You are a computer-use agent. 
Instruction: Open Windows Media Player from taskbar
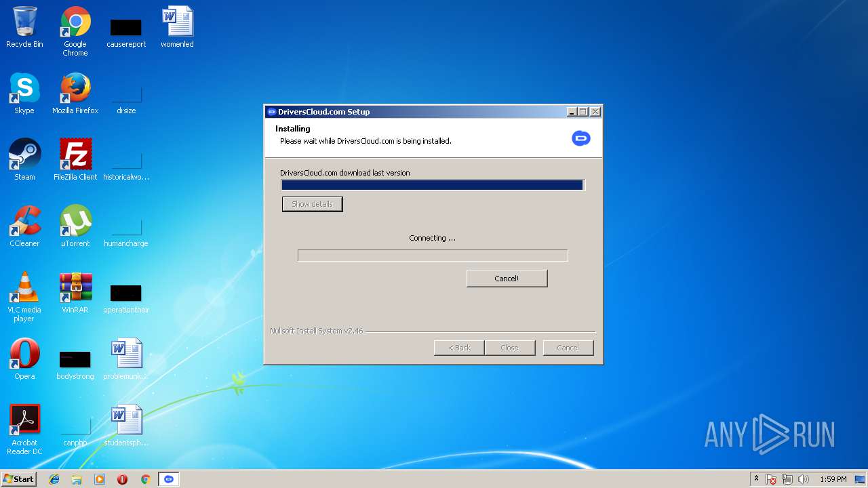click(100, 479)
